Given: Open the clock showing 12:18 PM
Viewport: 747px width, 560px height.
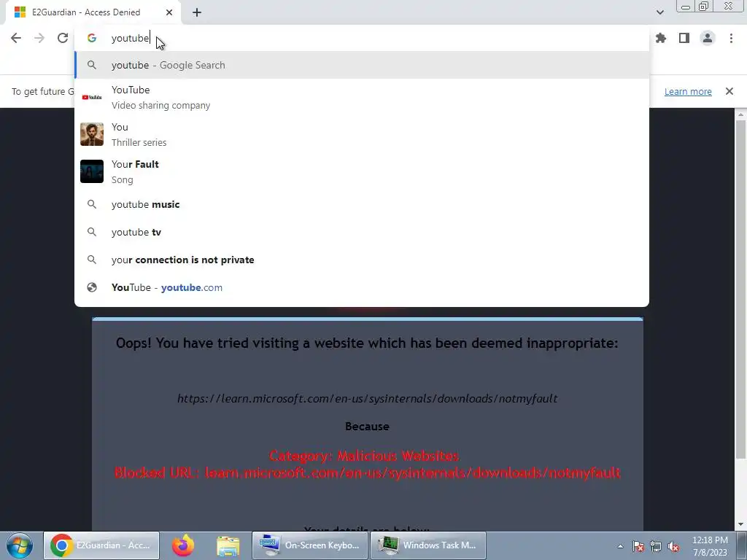Looking at the screenshot, I should 710,546.
